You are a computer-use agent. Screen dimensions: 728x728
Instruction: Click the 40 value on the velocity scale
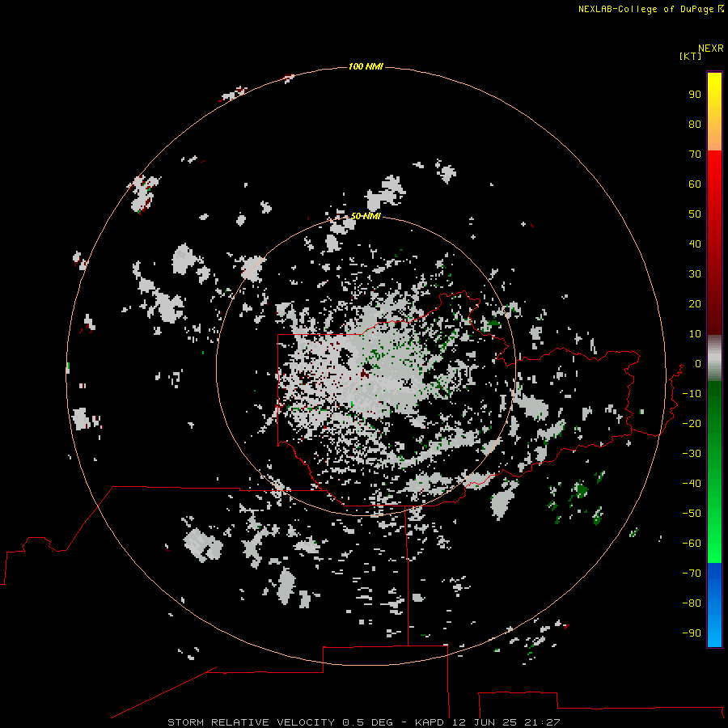(695, 244)
